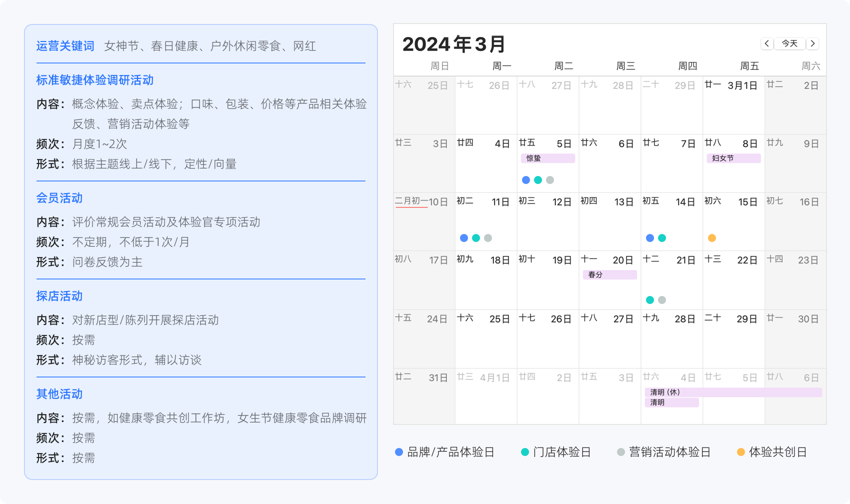Image resolution: width=850 pixels, height=504 pixels.
Task: Click the text 神秘访客形式，辅以访谈
Action: click(137, 360)
